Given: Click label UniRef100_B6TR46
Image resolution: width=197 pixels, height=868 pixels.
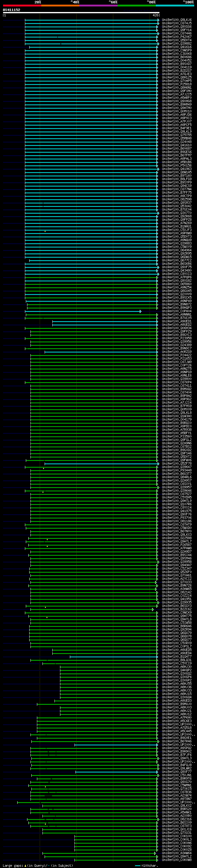Looking at the screenshot, I should pos(177,741).
